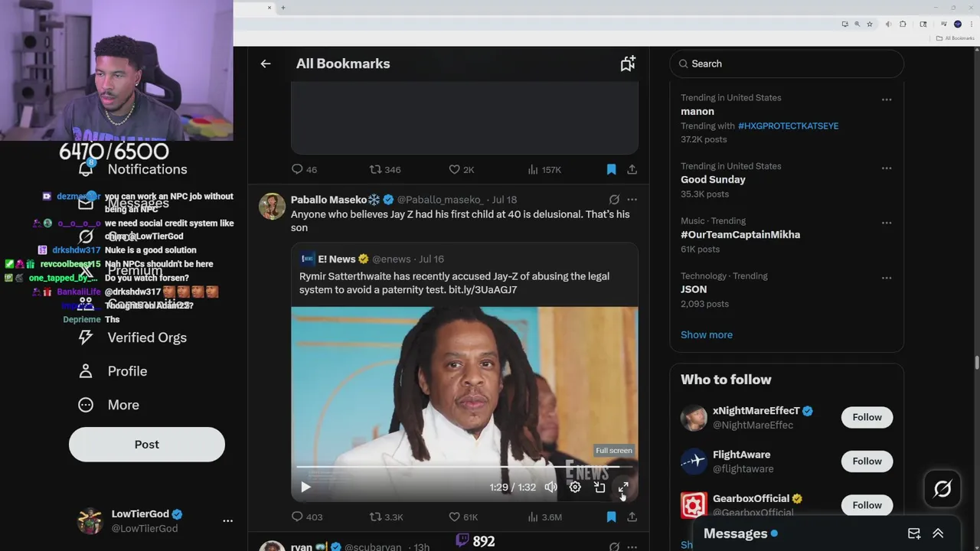Open the add bookmark folder icon

pyautogui.click(x=628, y=64)
